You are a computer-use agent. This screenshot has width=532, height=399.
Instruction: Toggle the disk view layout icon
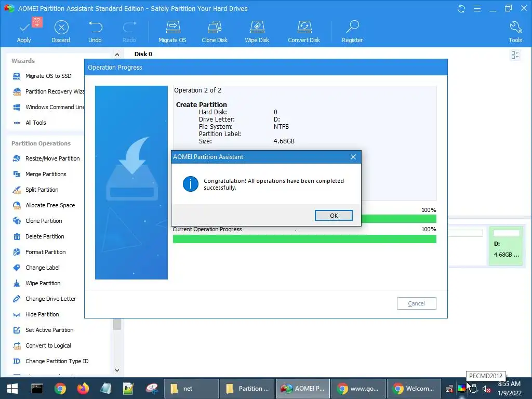[x=515, y=55]
